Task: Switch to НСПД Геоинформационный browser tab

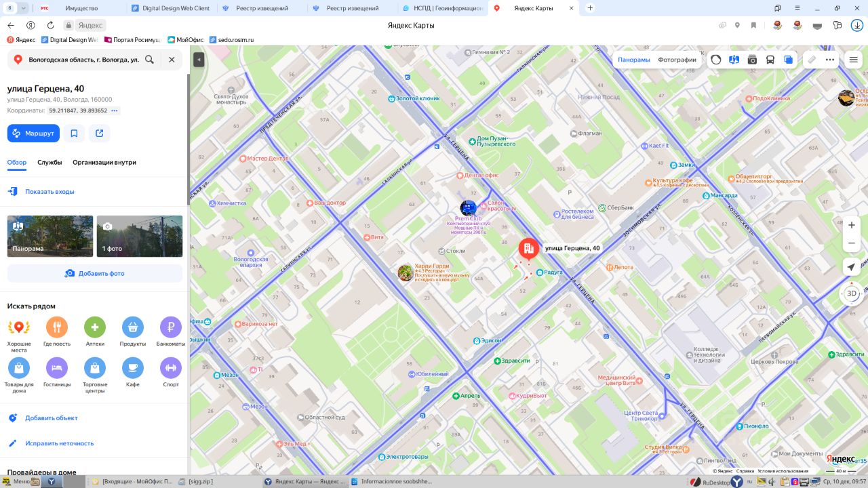Action: (x=443, y=8)
